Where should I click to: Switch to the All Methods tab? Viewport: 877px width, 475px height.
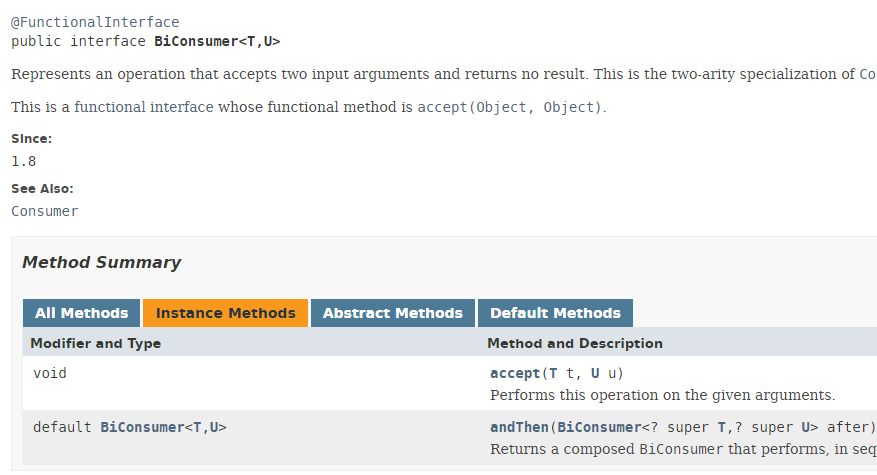(x=82, y=313)
